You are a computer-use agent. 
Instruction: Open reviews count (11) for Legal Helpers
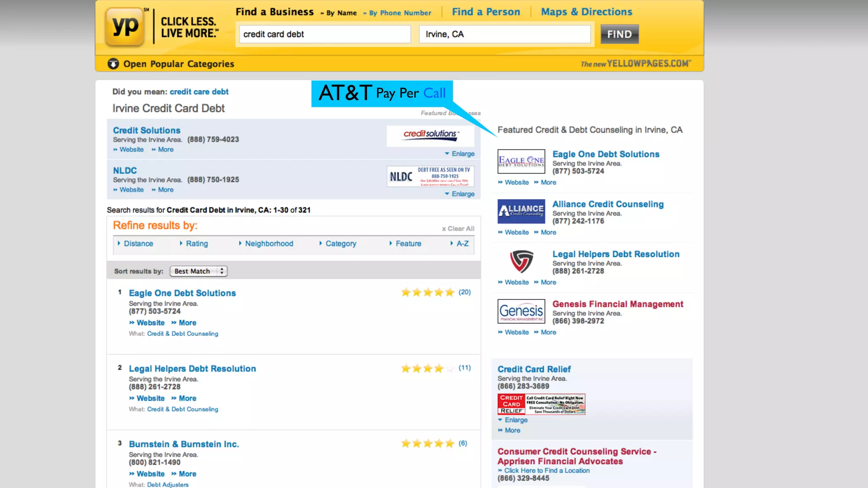[x=465, y=368]
